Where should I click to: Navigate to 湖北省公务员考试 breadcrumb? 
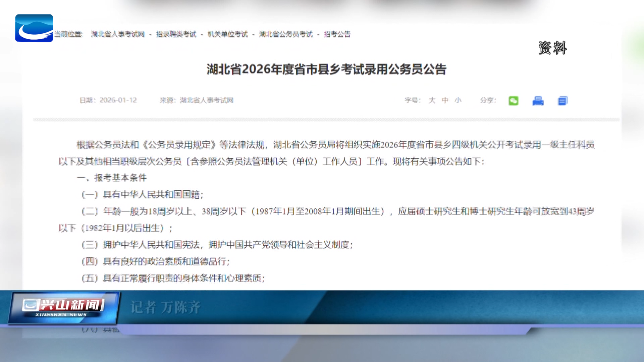pyautogui.click(x=286, y=34)
